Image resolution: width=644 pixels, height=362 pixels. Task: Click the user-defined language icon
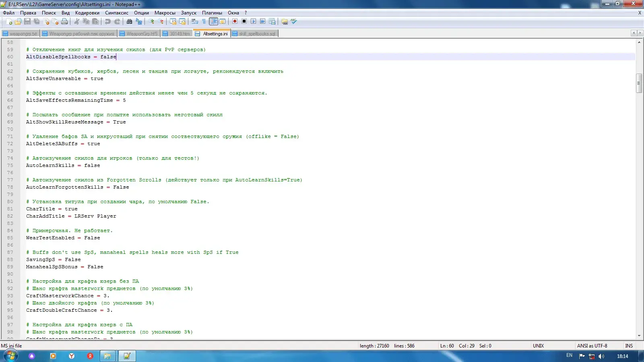(222, 22)
